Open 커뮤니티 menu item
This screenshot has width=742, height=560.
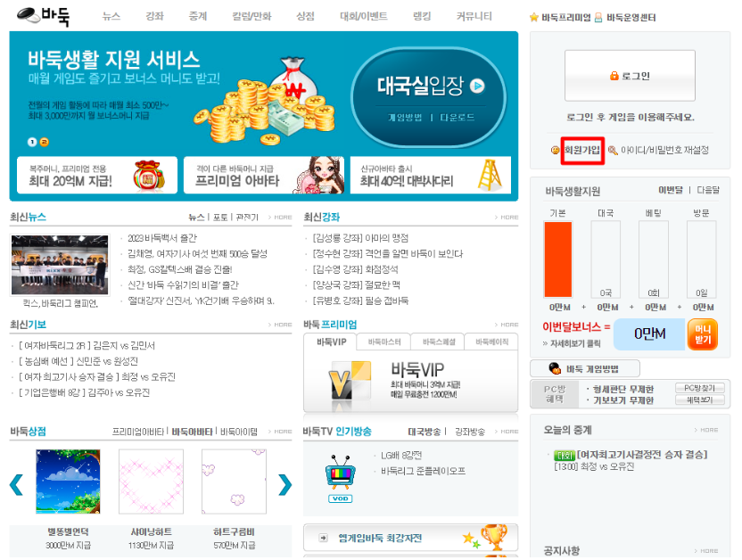[x=474, y=16]
